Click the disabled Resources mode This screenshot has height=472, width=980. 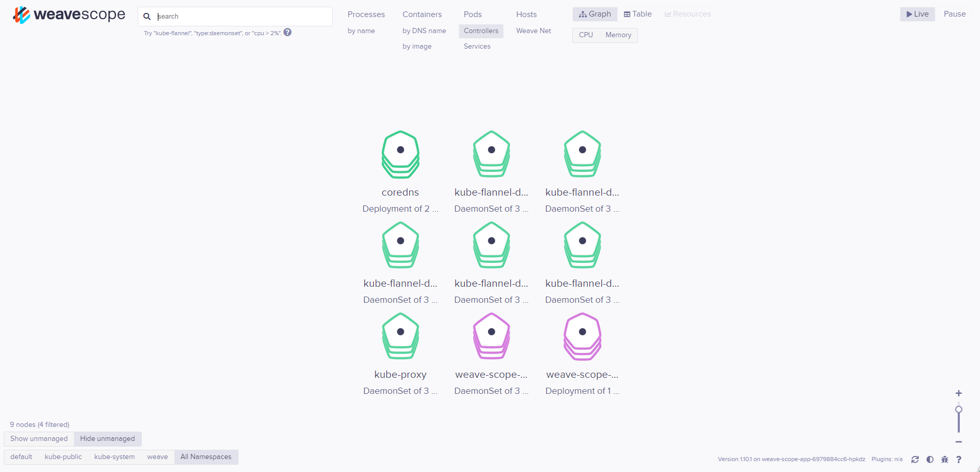pyautogui.click(x=688, y=14)
